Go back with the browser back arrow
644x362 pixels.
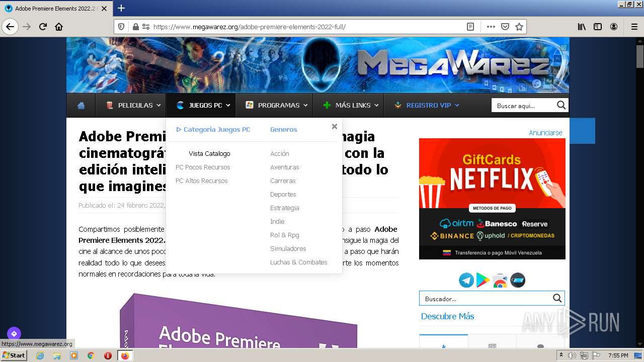point(10,27)
